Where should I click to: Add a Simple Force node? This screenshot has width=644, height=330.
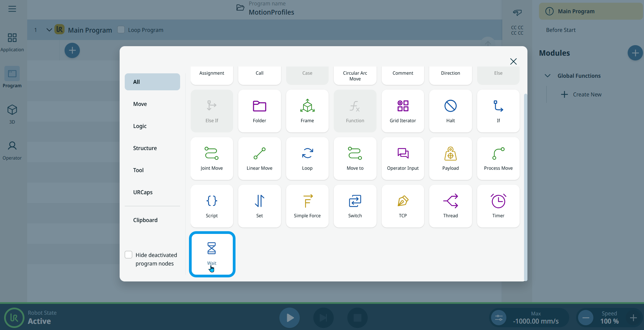coord(307,206)
